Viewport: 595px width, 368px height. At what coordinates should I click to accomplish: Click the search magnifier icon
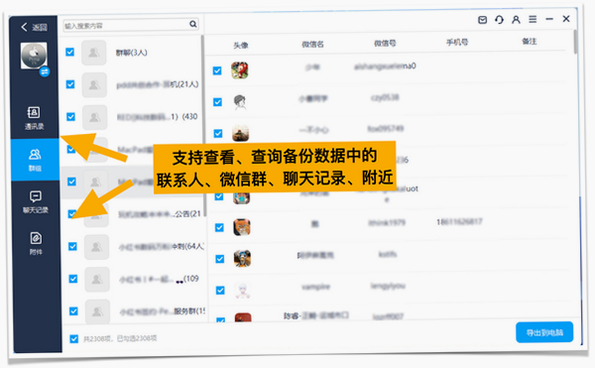193,24
